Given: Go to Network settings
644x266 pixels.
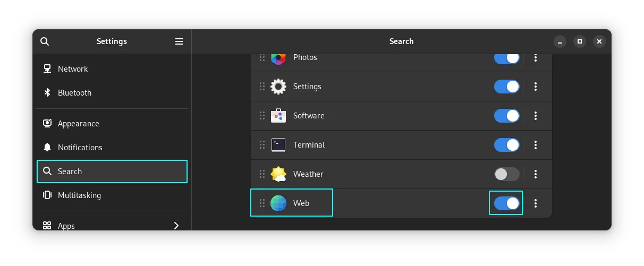Looking at the screenshot, I should (112, 69).
